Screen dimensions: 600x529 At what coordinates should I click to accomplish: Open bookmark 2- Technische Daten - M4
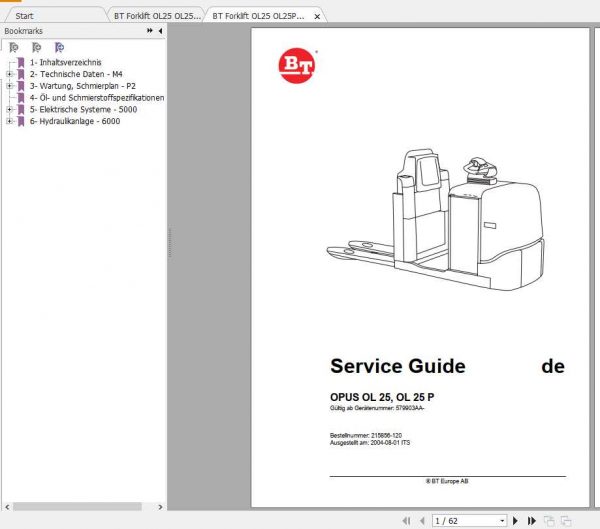(76, 74)
